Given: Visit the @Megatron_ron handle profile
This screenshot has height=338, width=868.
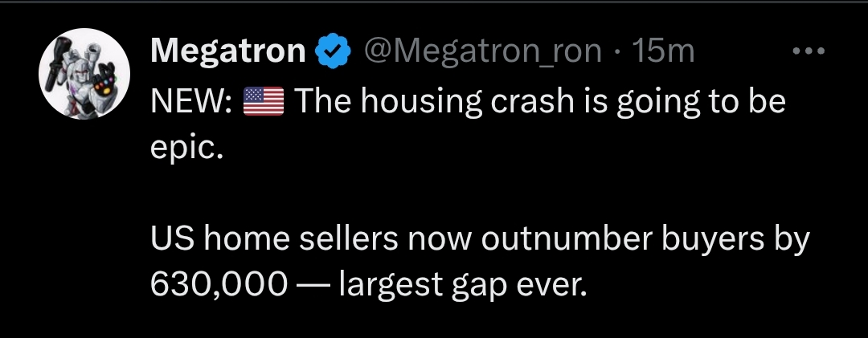Looking at the screenshot, I should point(482,52).
